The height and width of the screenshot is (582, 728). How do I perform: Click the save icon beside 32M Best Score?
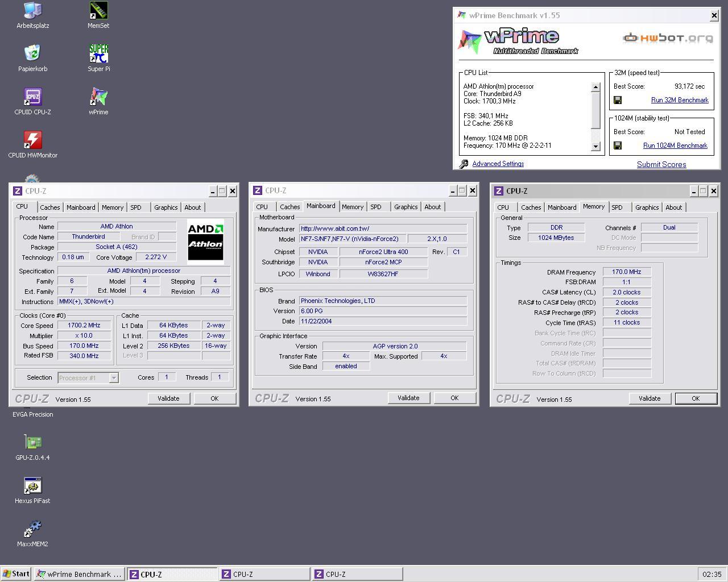point(618,100)
